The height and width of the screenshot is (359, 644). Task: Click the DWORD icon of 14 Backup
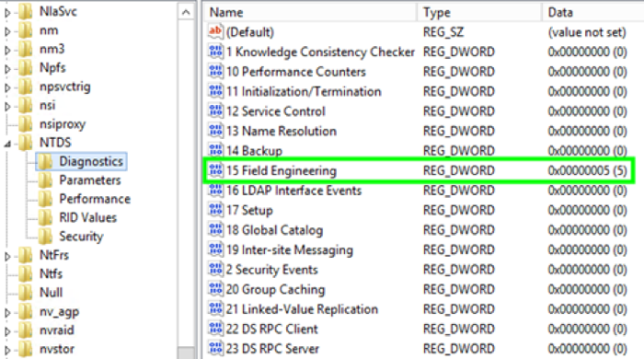point(215,150)
